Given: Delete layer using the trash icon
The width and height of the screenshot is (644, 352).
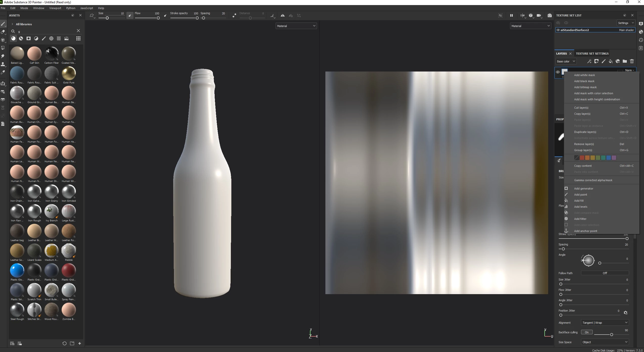Looking at the screenshot, I should (632, 61).
